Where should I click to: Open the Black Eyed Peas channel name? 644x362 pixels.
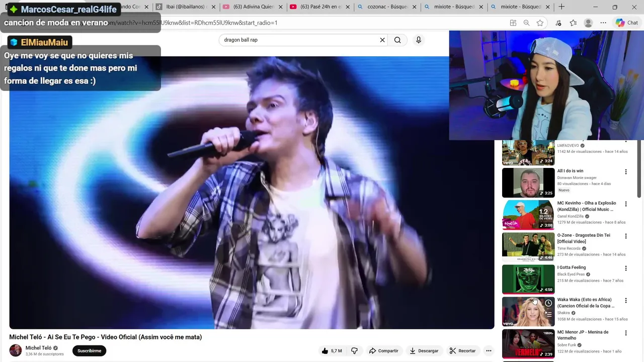pyautogui.click(x=571, y=274)
